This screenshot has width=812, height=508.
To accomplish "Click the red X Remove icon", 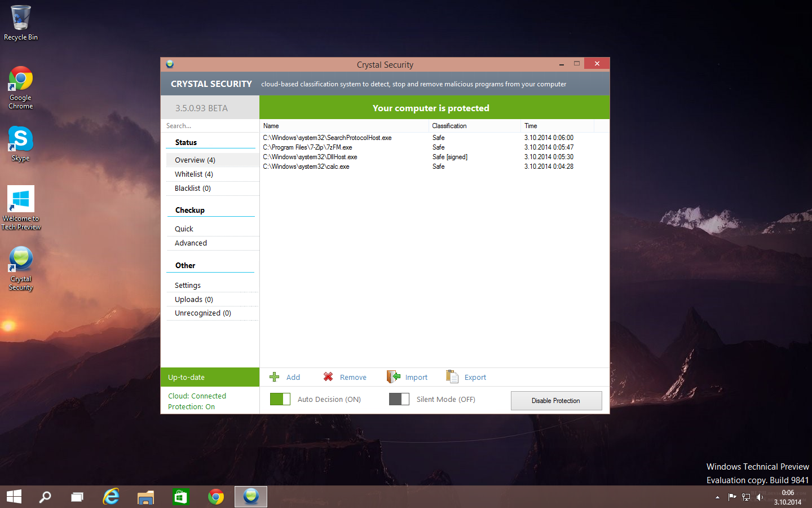I will pyautogui.click(x=328, y=377).
